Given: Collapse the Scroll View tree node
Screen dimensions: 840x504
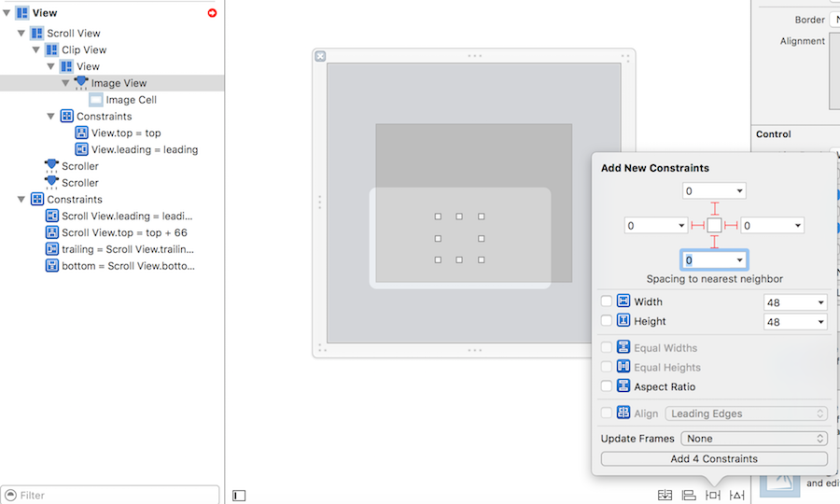Looking at the screenshot, I should pos(21,34).
